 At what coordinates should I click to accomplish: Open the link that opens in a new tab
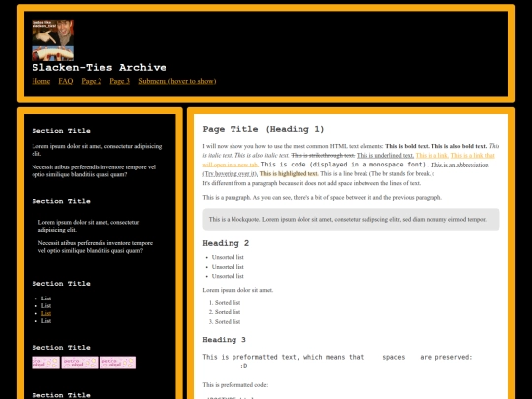pyautogui.click(x=472, y=156)
